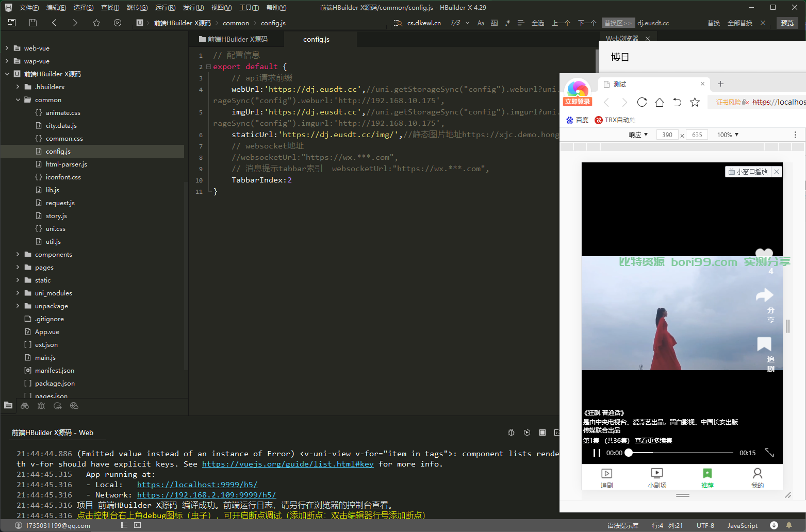
Task: Open the 100% zoom dropdown
Action: coord(728,135)
